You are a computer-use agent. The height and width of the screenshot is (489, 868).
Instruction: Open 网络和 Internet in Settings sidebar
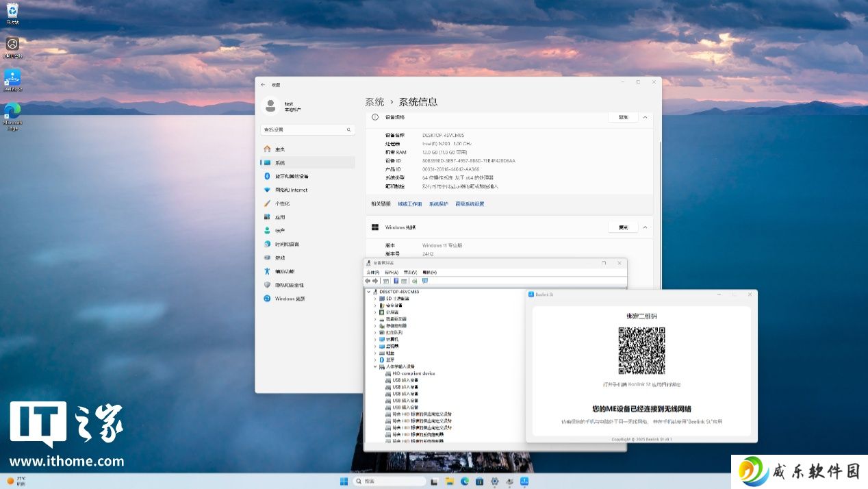click(x=308, y=190)
